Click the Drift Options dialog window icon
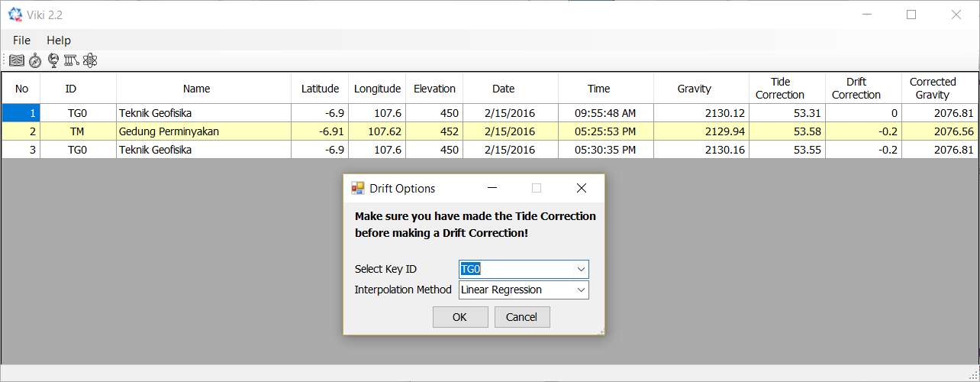980x382 pixels. tap(357, 188)
